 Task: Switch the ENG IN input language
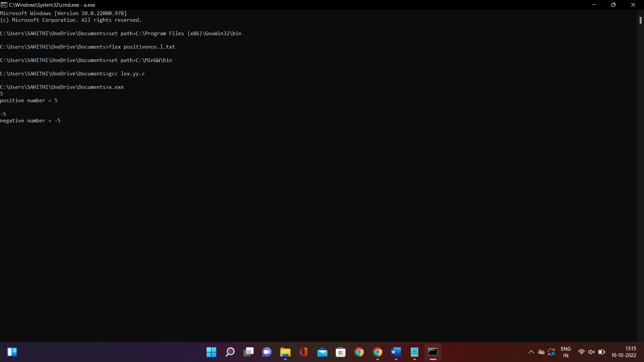566,352
